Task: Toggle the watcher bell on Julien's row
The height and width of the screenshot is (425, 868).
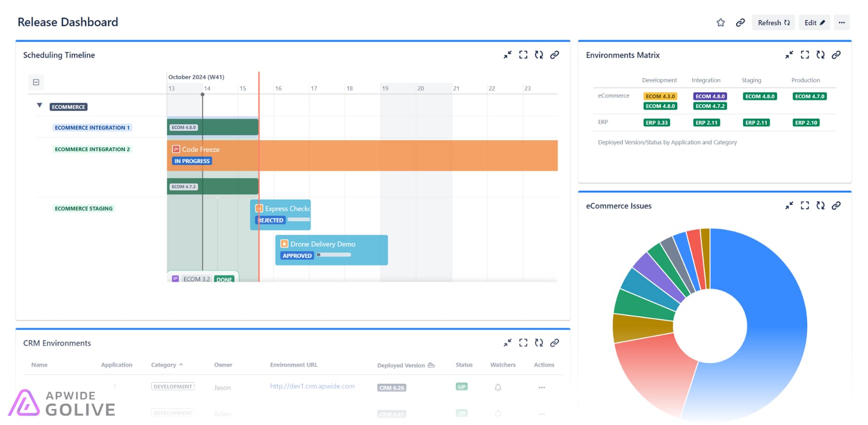Action: click(x=497, y=413)
